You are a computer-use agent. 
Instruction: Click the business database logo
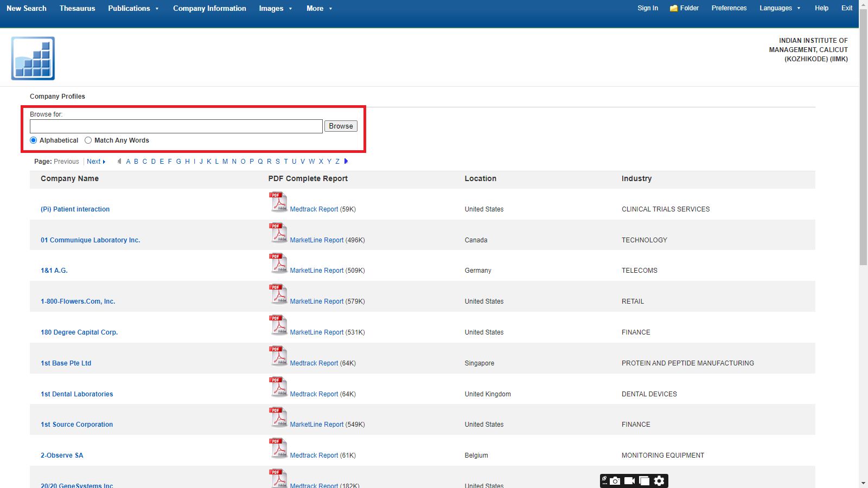pyautogui.click(x=33, y=59)
